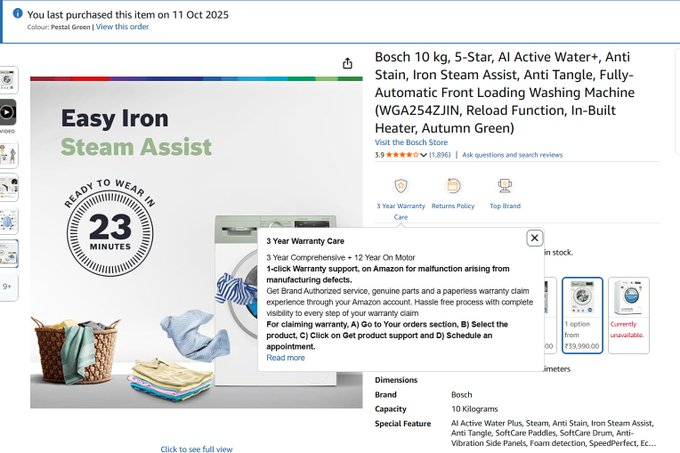Open the 1,896 ratings count link
The height and width of the screenshot is (453, 680).
(x=440, y=155)
